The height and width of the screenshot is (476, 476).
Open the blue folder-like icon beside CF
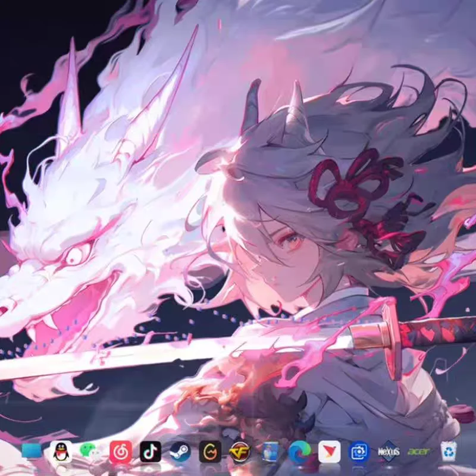270,452
